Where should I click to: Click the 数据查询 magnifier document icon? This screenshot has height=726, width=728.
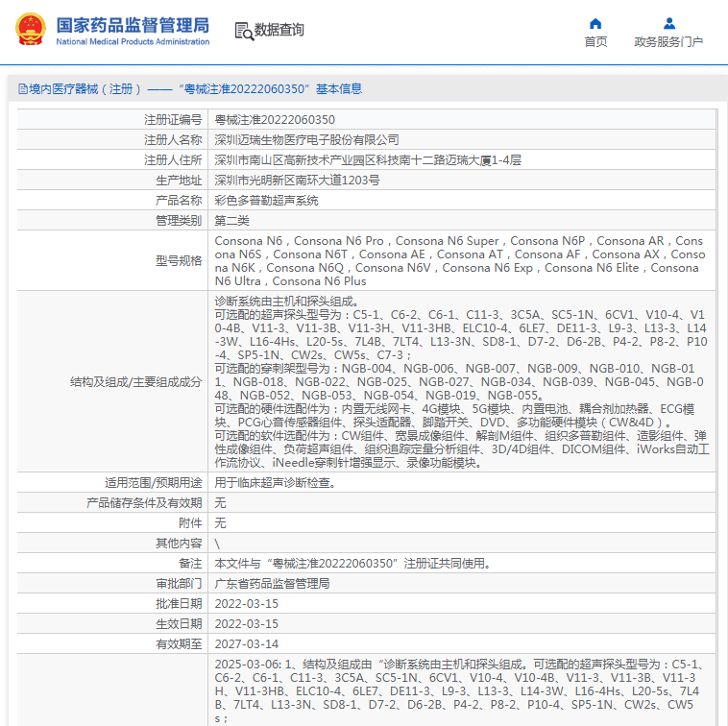[244, 31]
